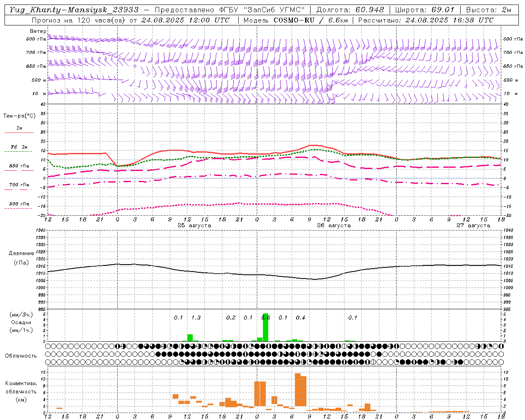525x420 pixels.
Task: Click the Осадки precipitation panel label
Action: coord(21,322)
